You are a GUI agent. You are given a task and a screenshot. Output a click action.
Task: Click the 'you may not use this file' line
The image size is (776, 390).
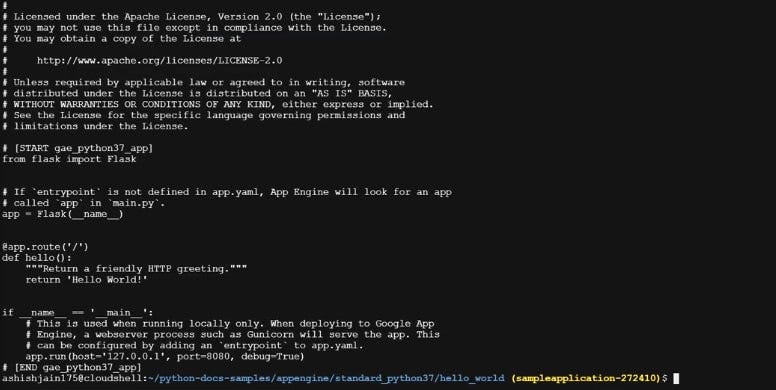(x=194, y=27)
